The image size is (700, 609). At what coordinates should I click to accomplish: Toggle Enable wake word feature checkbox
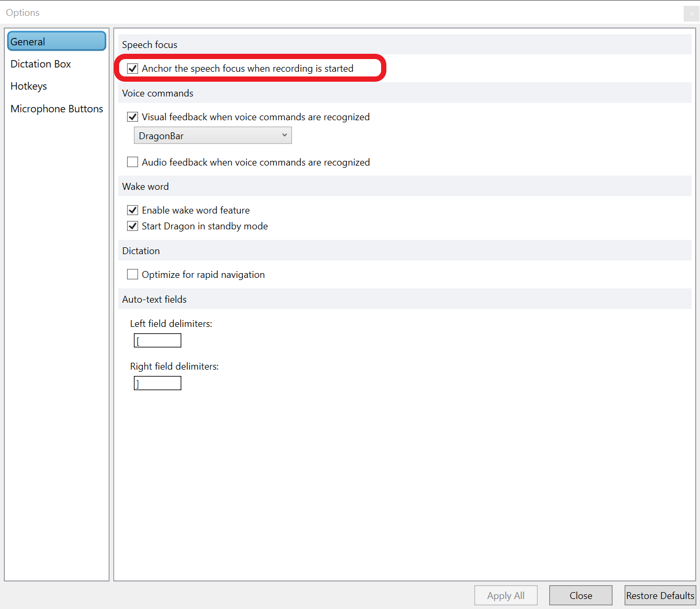coord(133,210)
